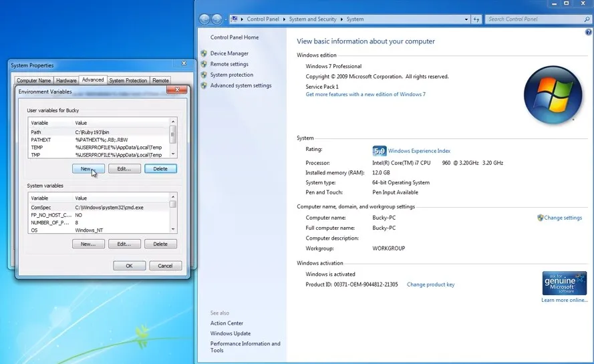The image size is (594, 364).
Task: Click the System protection shield icon
Action: point(204,75)
